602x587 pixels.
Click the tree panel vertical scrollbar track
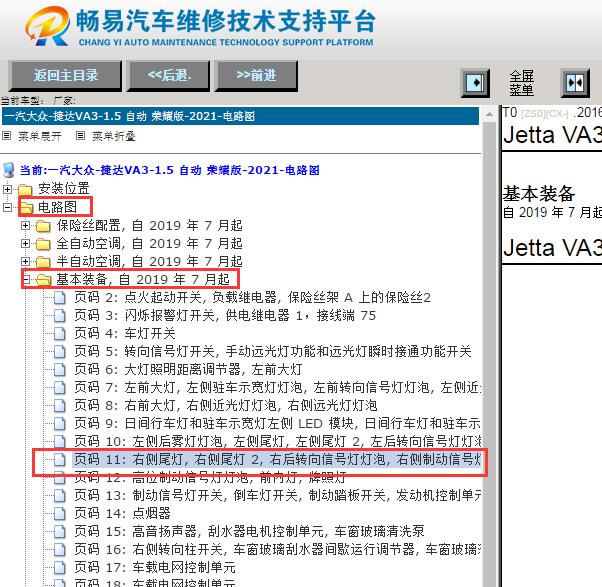490,353
